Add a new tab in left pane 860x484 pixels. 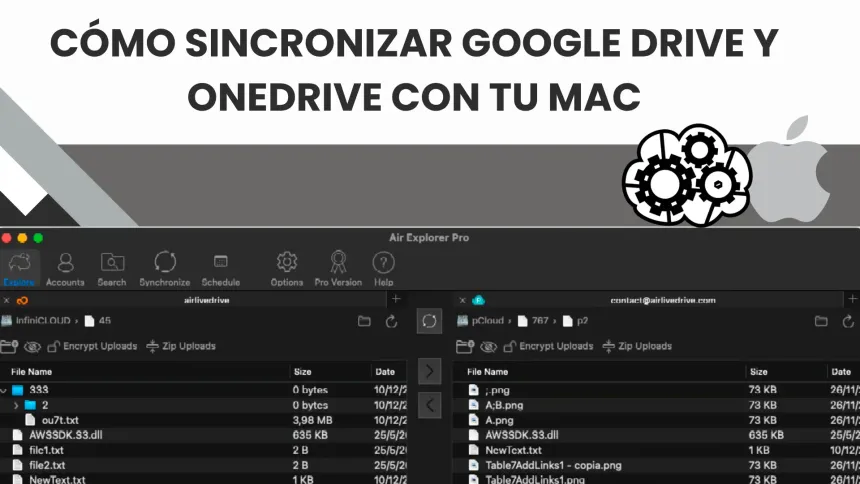pos(396,299)
